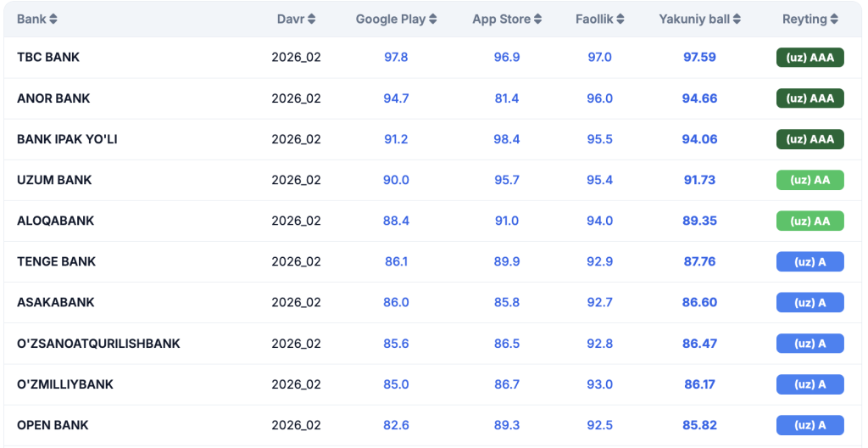Click the Reyting sort arrows icon
Screen dimensions: 868x448
tap(834, 20)
